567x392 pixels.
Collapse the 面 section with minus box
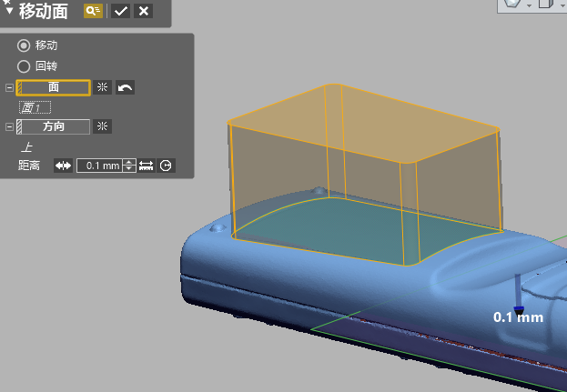[9, 88]
